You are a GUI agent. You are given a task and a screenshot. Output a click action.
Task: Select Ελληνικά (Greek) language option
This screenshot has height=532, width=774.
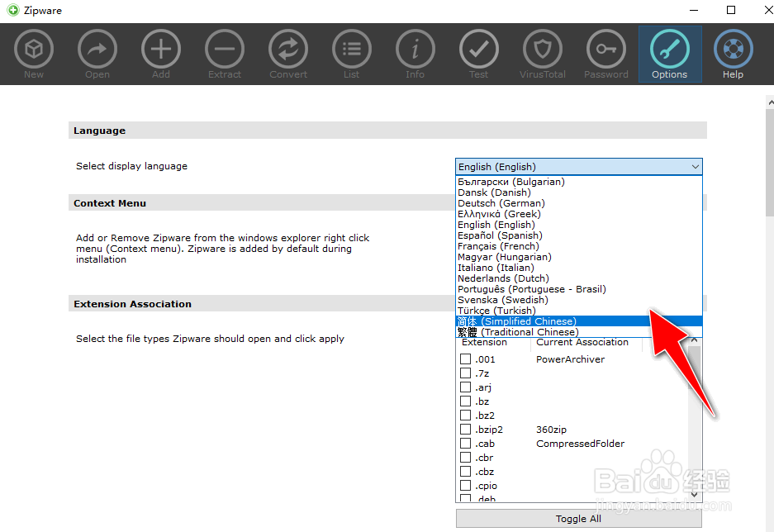tap(578, 214)
